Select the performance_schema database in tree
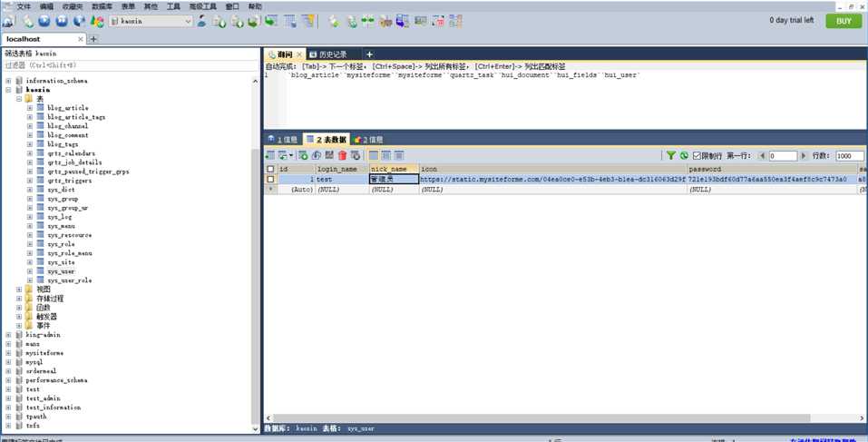The height and width of the screenshot is (442, 868). (x=56, y=380)
